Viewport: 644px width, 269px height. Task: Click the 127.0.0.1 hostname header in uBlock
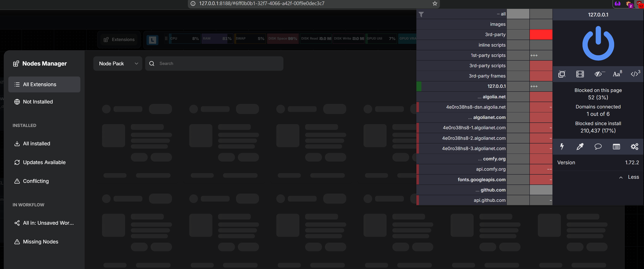click(x=598, y=14)
